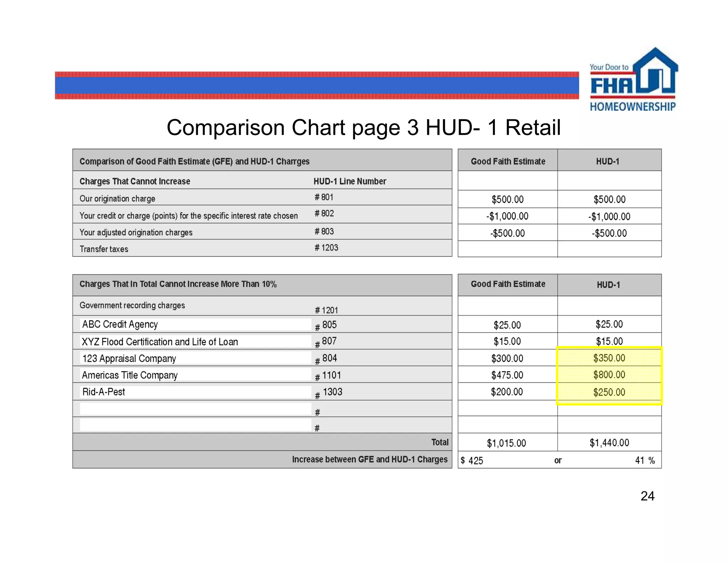The image size is (728, 562).
Task: Click 'Charges That In Total Cannot Increase More Than 10%' header
Action: (178, 284)
